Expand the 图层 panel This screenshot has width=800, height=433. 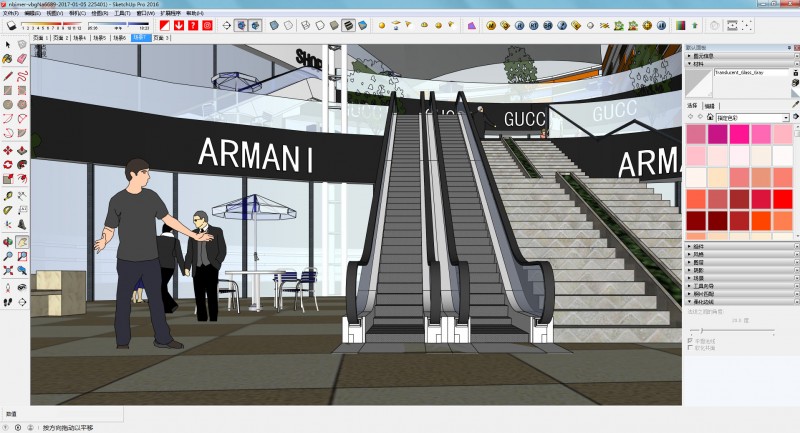739,262
